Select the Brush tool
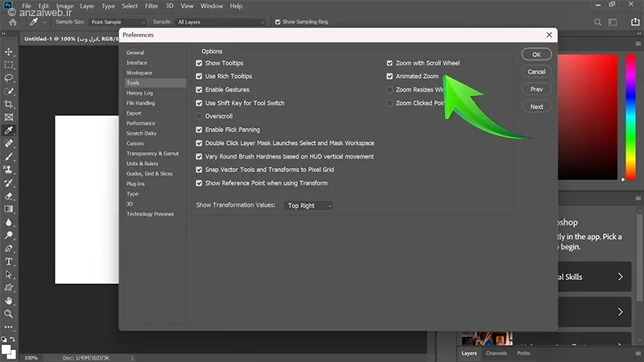Image resolution: width=644 pixels, height=362 pixels. (9, 156)
